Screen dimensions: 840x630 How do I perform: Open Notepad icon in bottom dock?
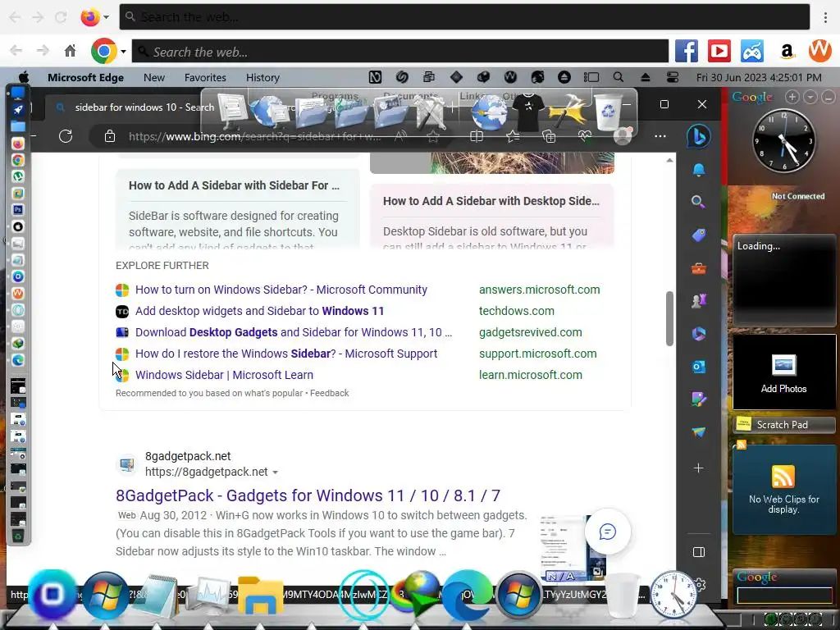pyautogui.click(x=156, y=596)
